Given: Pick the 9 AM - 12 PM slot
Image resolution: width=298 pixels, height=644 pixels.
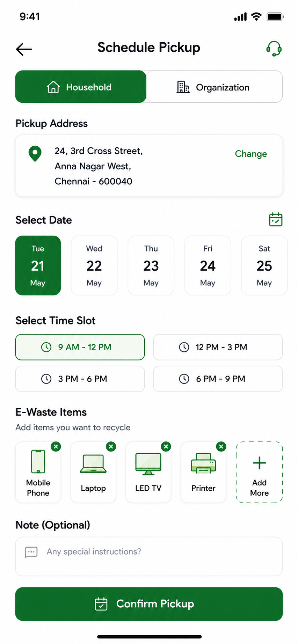Looking at the screenshot, I should pos(80,347).
